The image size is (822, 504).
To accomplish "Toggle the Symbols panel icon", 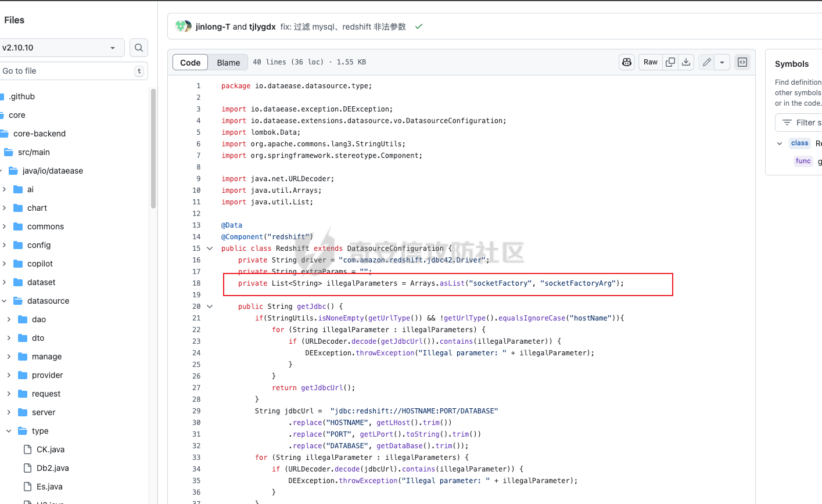I will [742, 62].
